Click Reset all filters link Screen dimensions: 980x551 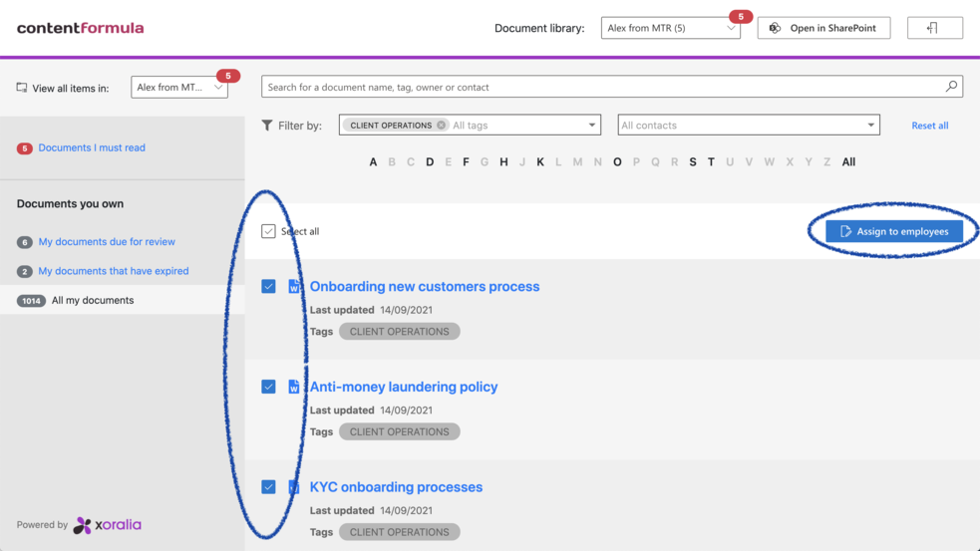(929, 126)
